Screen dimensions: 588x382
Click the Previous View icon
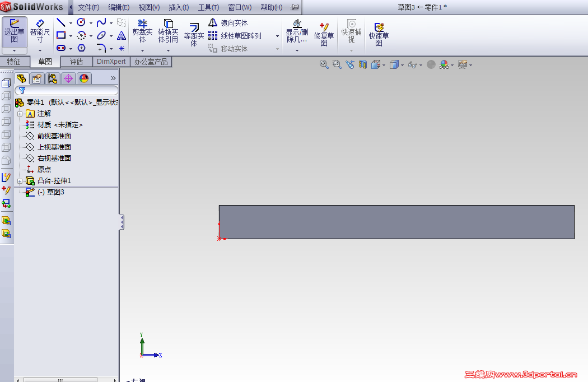coord(349,64)
